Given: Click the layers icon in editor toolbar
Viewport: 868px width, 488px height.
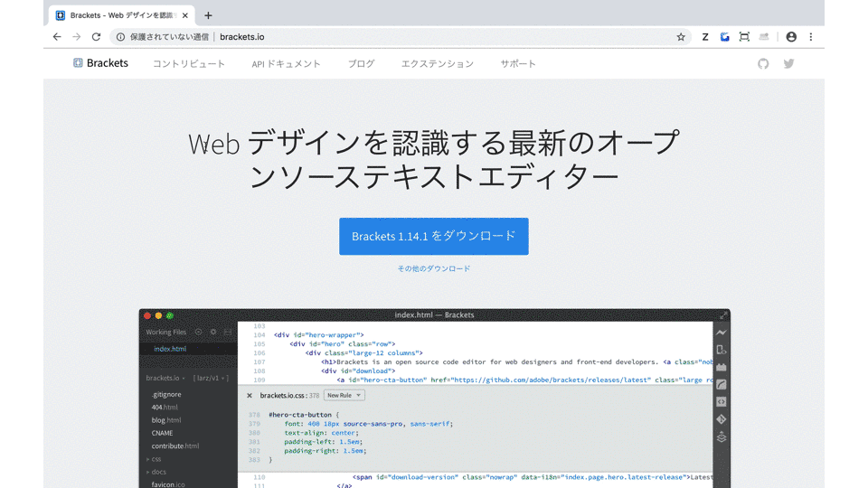Looking at the screenshot, I should pos(722,437).
